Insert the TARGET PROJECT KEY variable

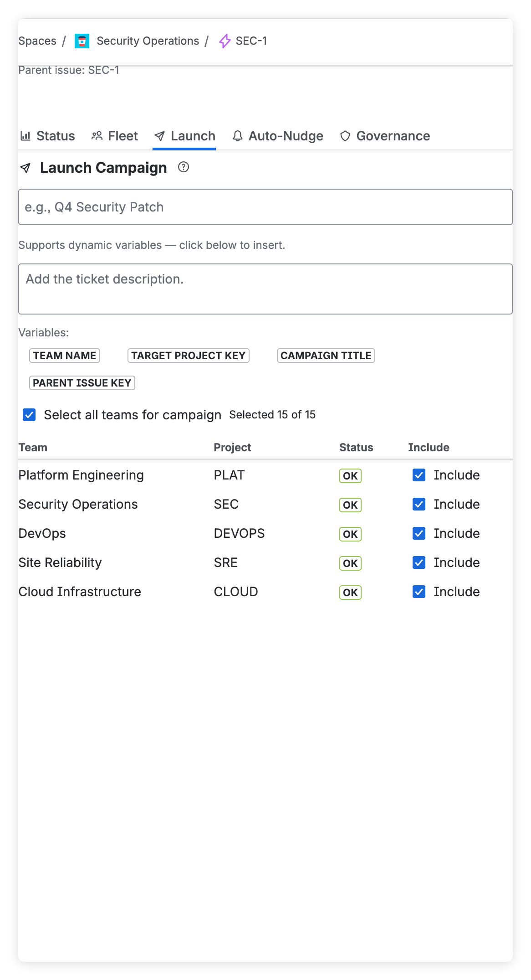[x=188, y=356]
